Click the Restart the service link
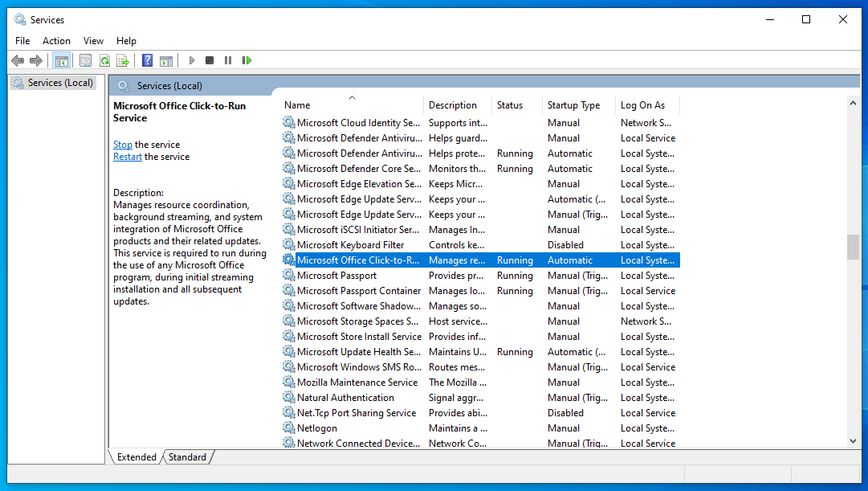 pyautogui.click(x=128, y=157)
